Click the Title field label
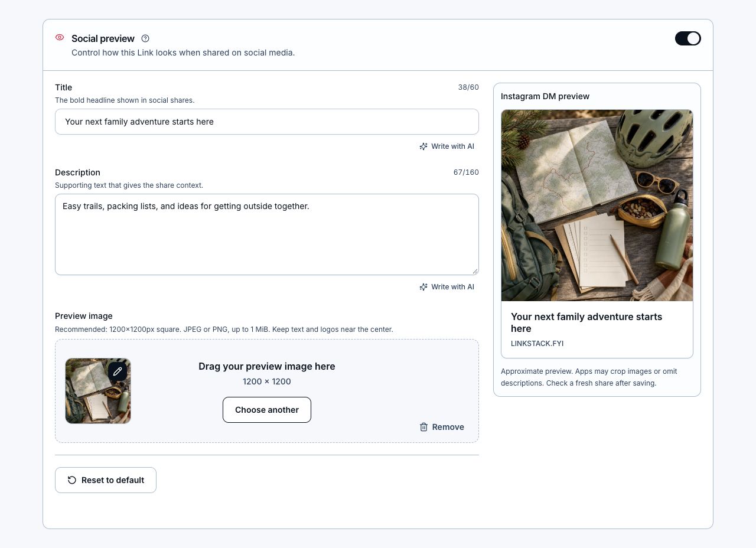This screenshot has width=756, height=548. point(63,87)
